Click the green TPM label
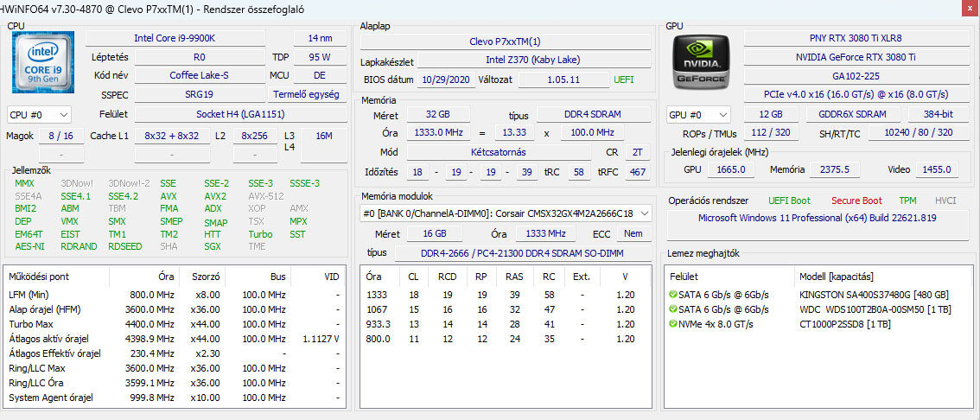 coord(907,200)
